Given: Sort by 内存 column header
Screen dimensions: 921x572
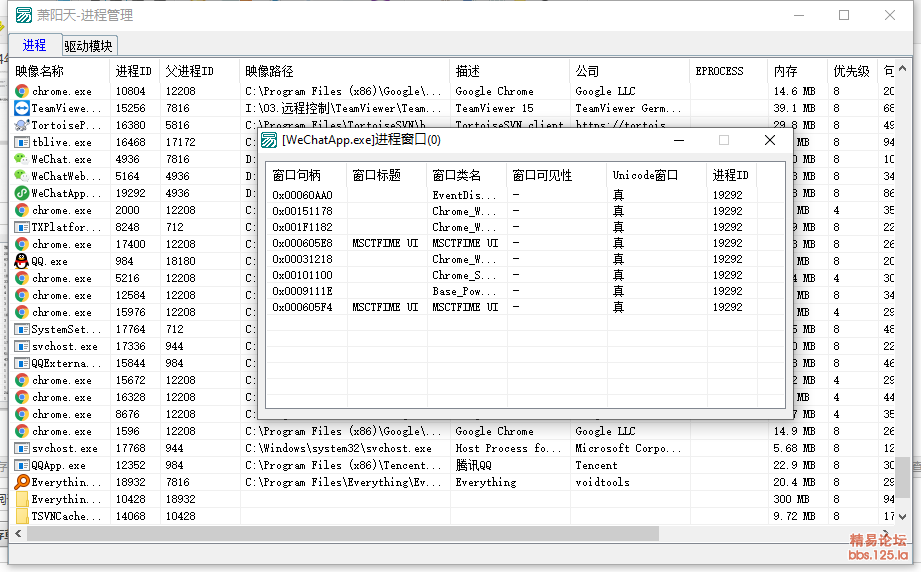Looking at the screenshot, I should (x=785, y=71).
